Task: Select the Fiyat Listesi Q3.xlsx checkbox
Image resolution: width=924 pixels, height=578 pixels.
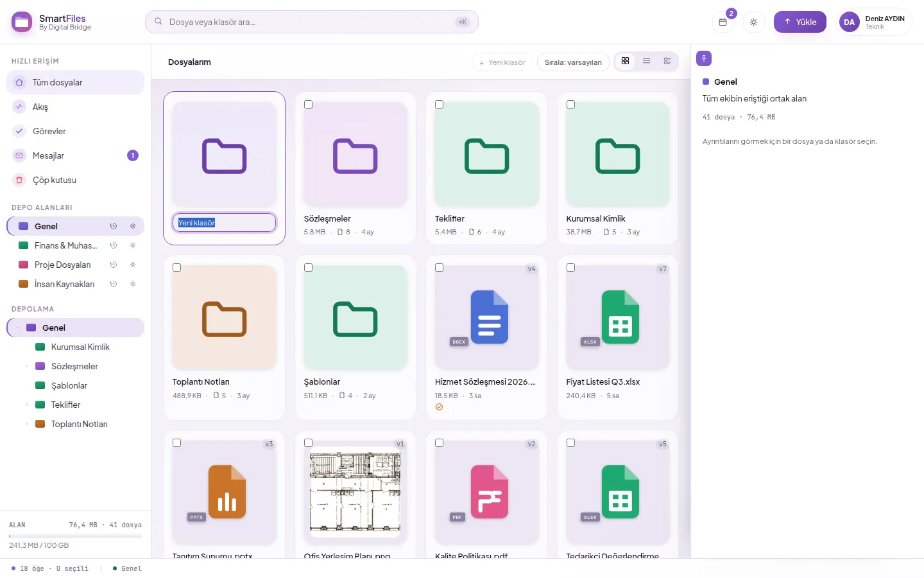Action: tap(570, 267)
